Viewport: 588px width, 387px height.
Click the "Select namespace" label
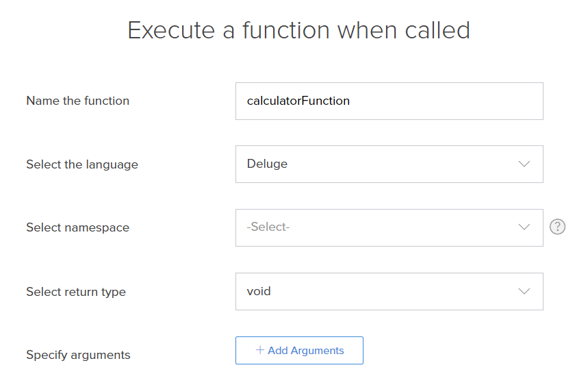pyautogui.click(x=77, y=227)
